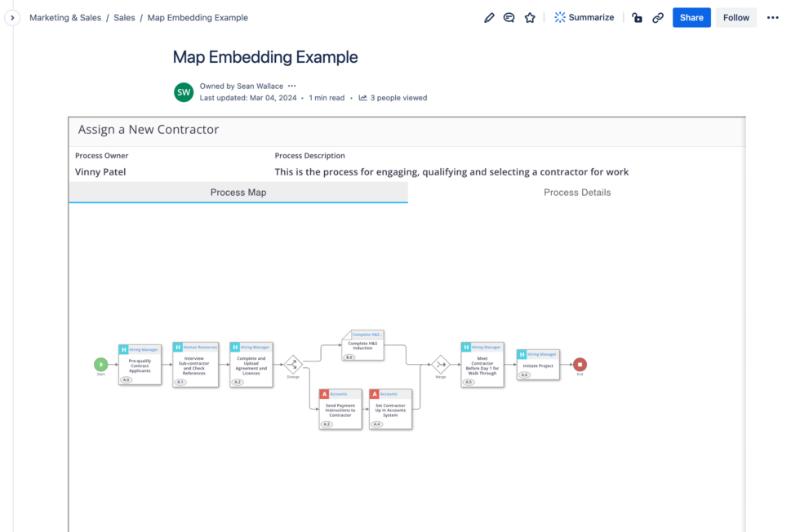Open the inline comments icon

(x=509, y=17)
